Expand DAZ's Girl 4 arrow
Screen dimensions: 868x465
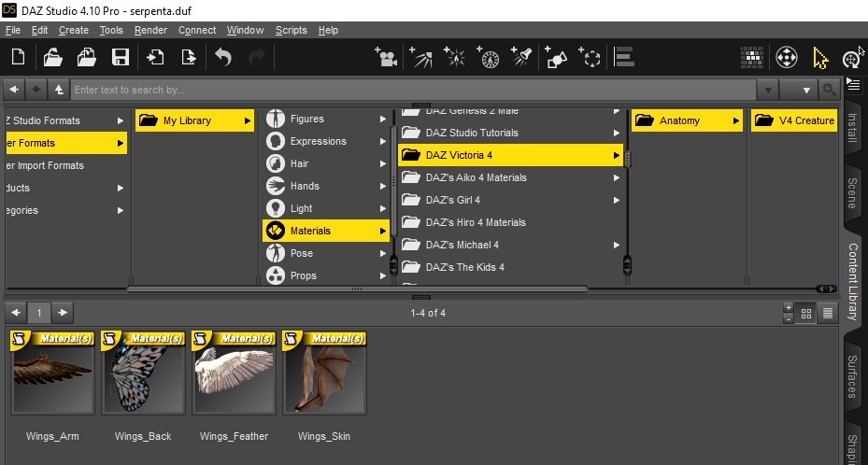tap(616, 200)
